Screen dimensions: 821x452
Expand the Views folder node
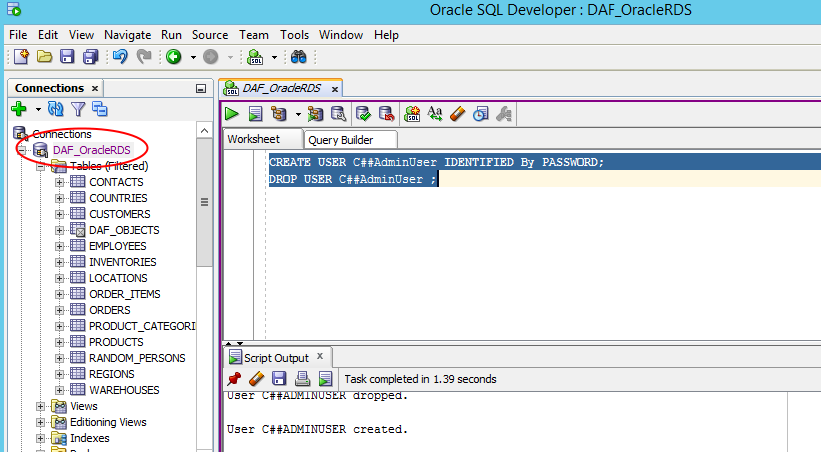tap(40, 406)
